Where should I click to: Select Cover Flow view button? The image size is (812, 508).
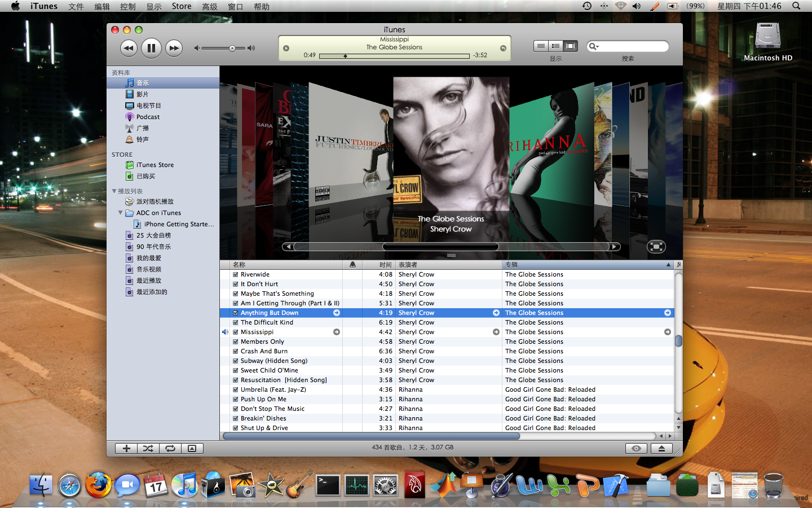(x=571, y=46)
